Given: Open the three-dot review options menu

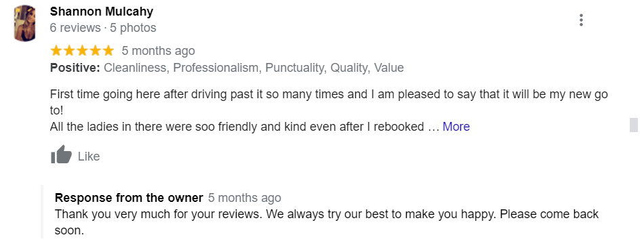Looking at the screenshot, I should click(581, 20).
